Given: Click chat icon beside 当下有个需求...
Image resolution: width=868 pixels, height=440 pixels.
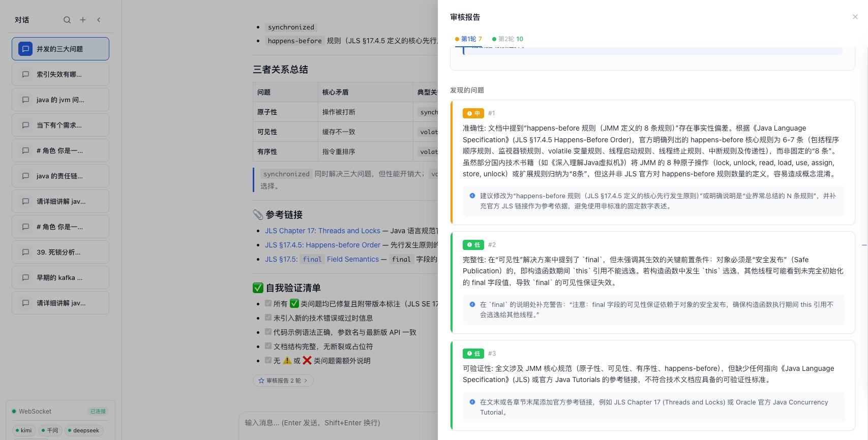Looking at the screenshot, I should [x=25, y=125].
